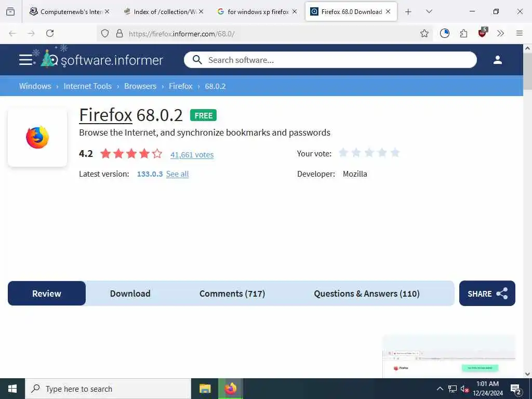Open uBlock Origin extension icon

[x=483, y=33]
